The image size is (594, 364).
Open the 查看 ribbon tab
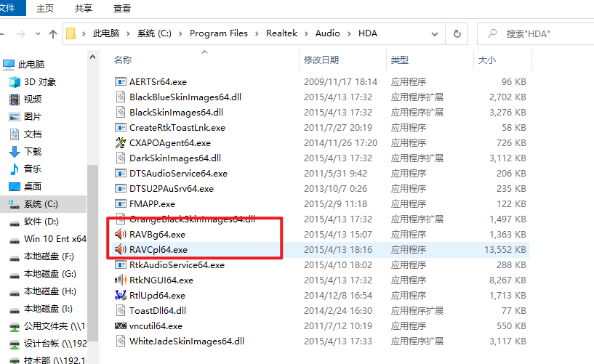(x=121, y=8)
